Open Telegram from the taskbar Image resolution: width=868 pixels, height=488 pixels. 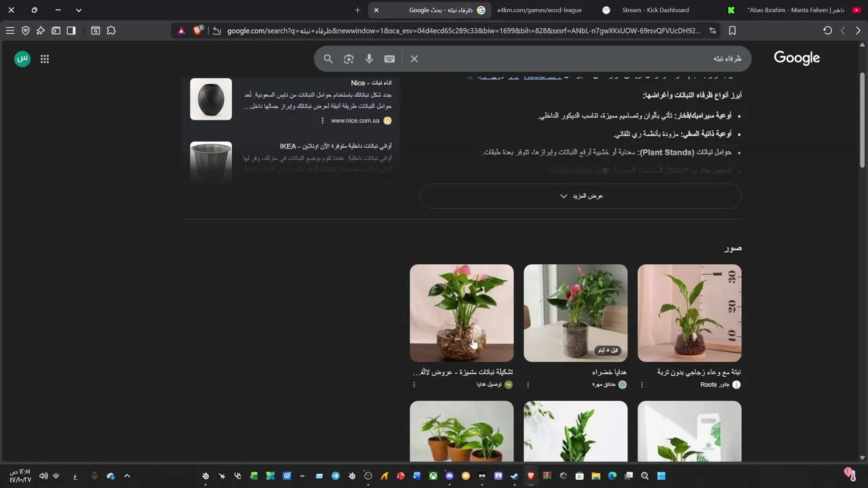tap(336, 476)
